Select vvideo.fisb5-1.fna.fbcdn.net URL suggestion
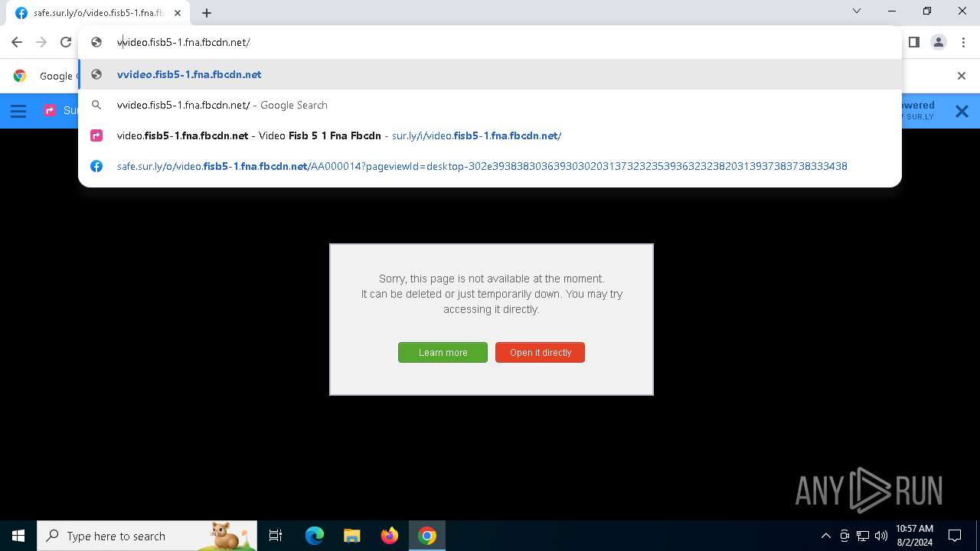Viewport: 980px width, 551px height. (490, 74)
